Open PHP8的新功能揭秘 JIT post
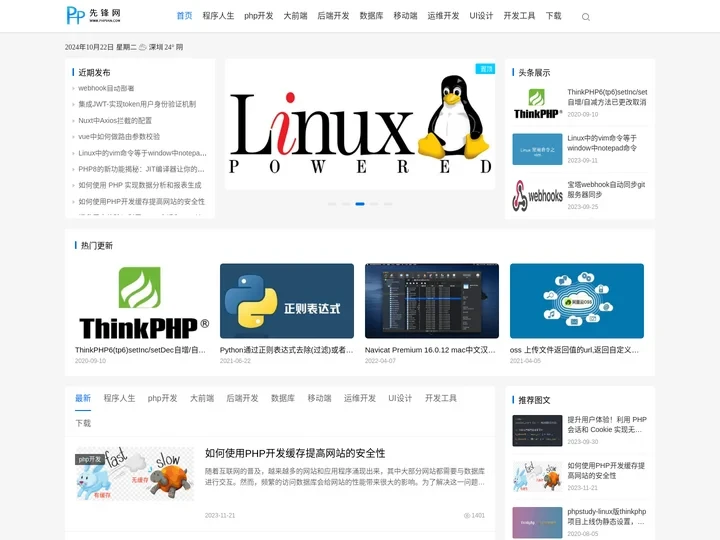The width and height of the screenshot is (720, 540). click(x=141, y=169)
